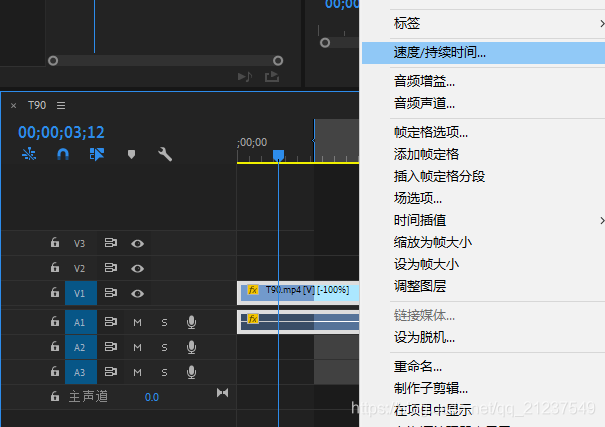Screen dimensions: 605x427
Task: Choose 音频声道... menu item
Action: pos(483,103)
